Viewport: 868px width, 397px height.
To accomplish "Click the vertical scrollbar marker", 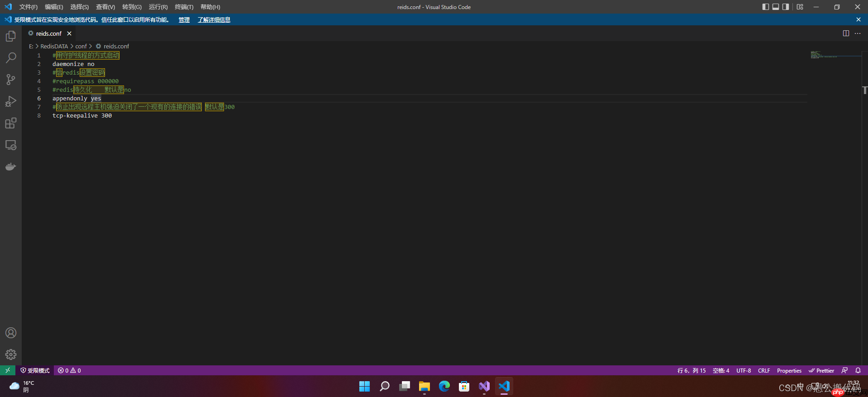I will point(865,90).
